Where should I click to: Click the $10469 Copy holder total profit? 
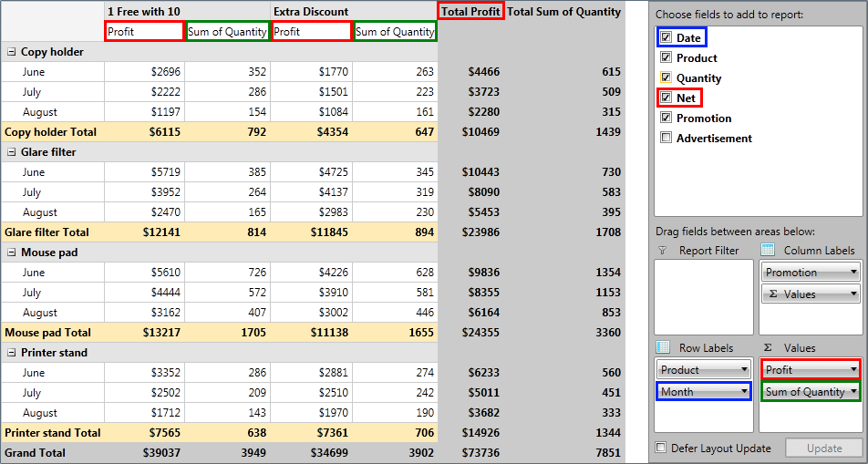coord(480,132)
